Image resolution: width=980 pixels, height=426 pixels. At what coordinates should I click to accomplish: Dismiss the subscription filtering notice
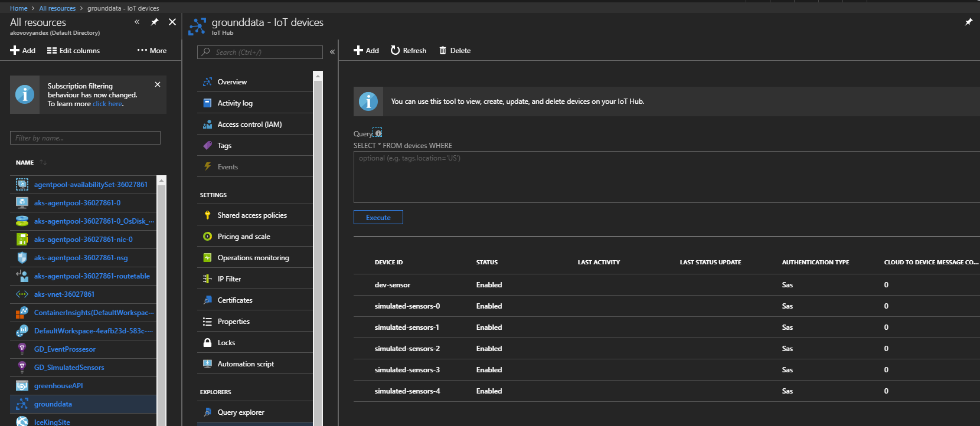[x=158, y=84]
